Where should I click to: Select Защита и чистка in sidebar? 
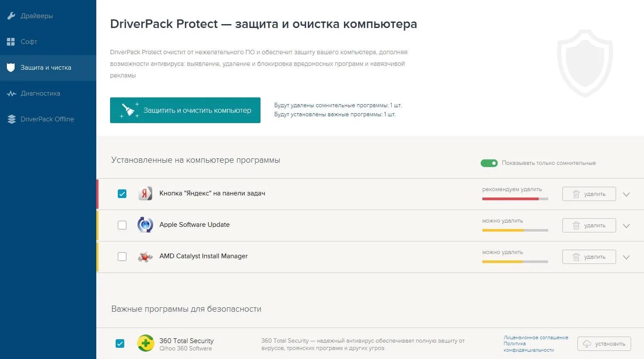pyautogui.click(x=48, y=68)
